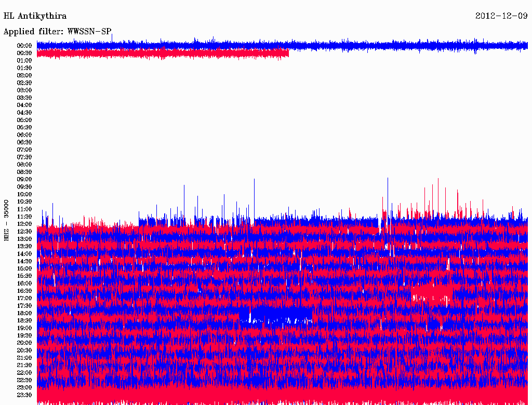Select the 13:00 time label
The image size is (532, 405).
(24, 239)
